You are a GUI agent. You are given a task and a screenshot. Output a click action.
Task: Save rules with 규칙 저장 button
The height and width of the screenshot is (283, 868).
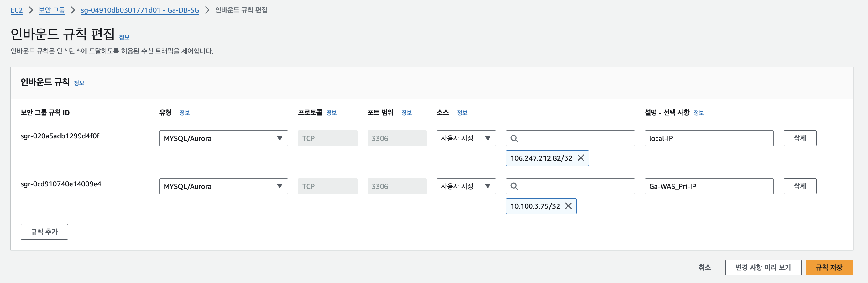pos(829,268)
